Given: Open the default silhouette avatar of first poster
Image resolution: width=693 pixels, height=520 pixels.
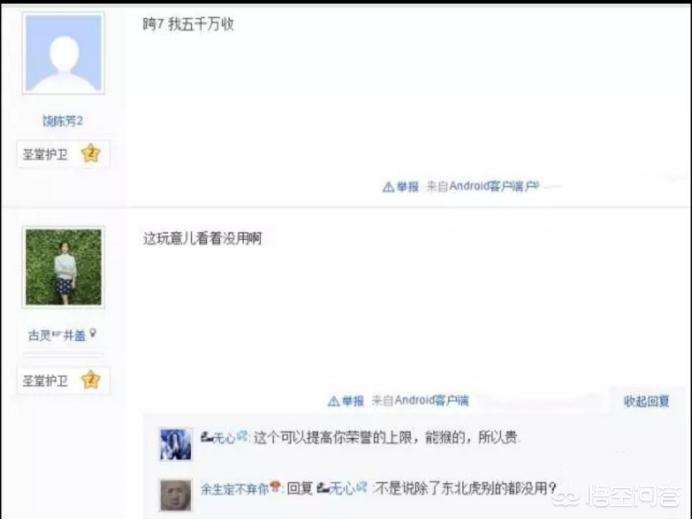Looking at the screenshot, I should pyautogui.click(x=64, y=53).
